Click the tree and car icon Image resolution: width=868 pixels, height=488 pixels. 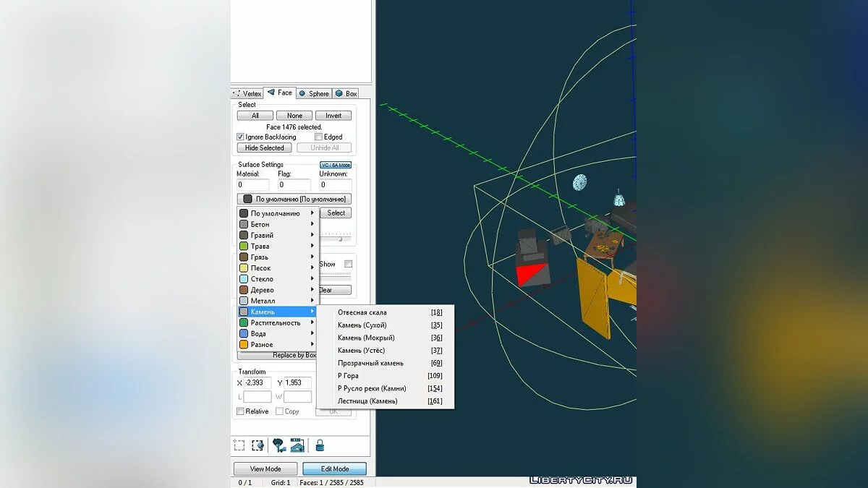279,445
